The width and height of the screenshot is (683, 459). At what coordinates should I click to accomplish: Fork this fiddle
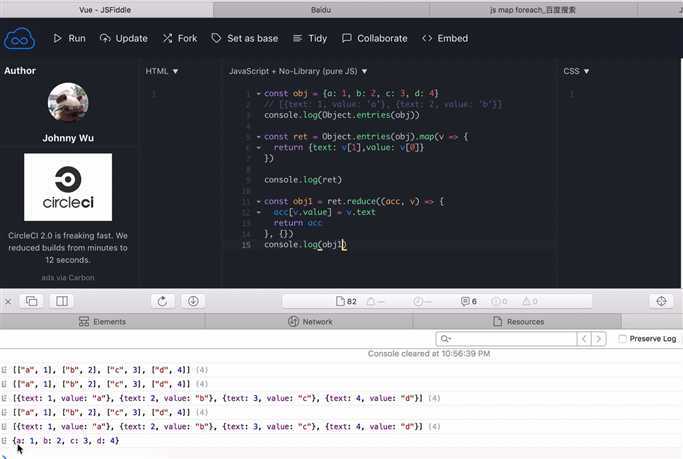(178, 38)
